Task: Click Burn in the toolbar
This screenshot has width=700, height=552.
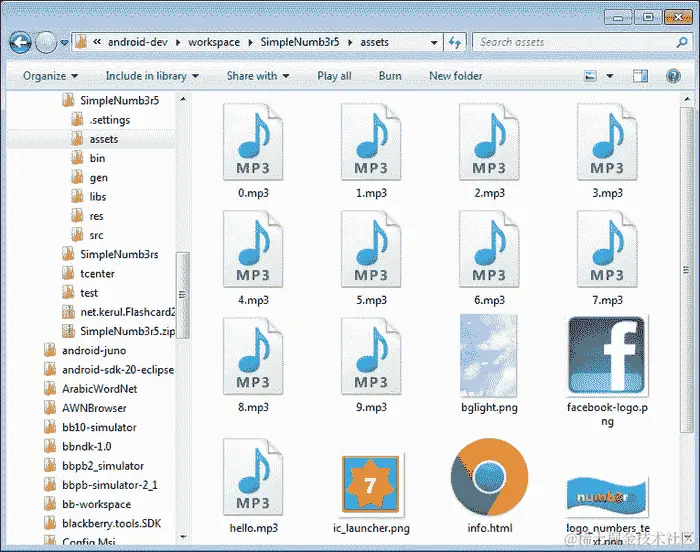Action: [390, 76]
